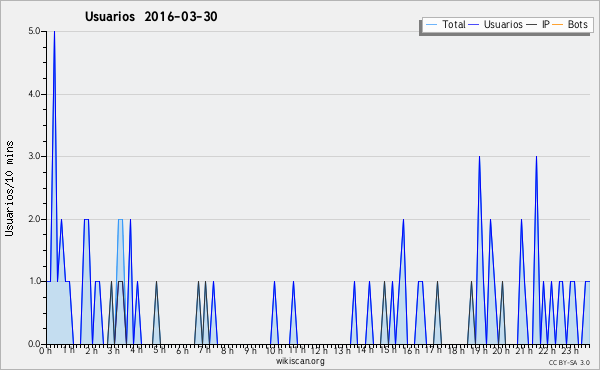Image resolution: width=600 pixels, height=370 pixels.
Task: Click the 3.0 y-axis value
Action: [34, 156]
